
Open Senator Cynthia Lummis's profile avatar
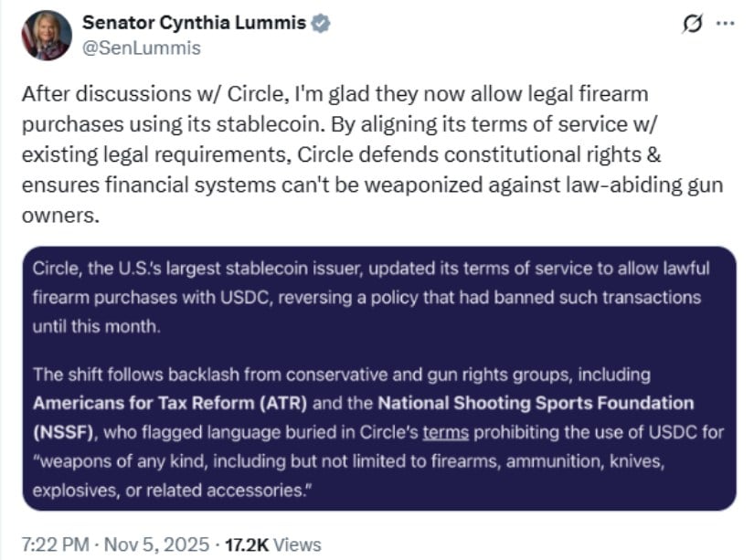tap(46, 36)
